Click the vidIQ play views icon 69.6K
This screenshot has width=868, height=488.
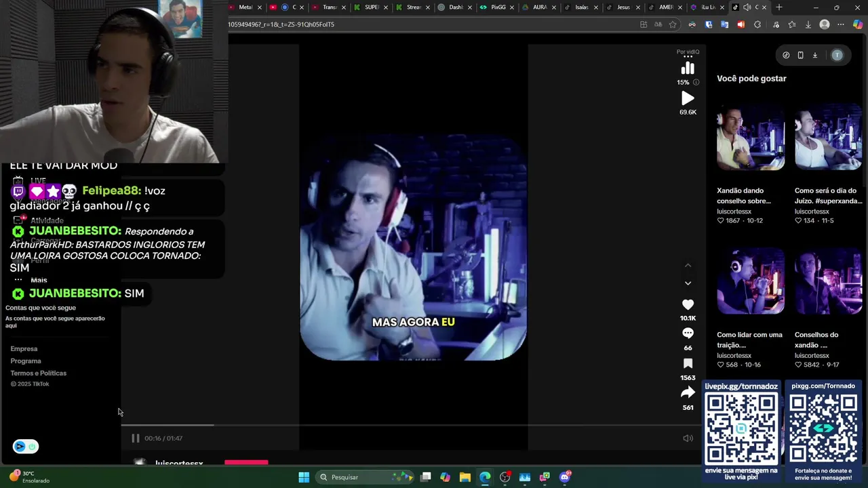click(688, 98)
